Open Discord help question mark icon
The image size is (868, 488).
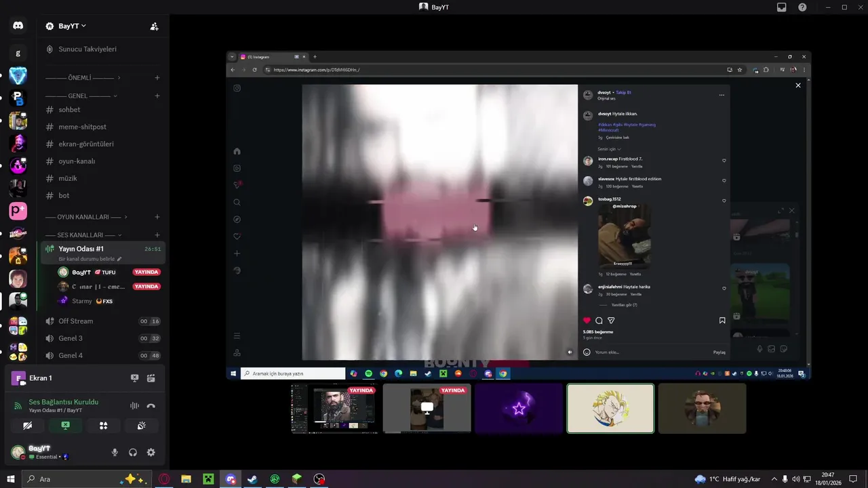click(802, 7)
